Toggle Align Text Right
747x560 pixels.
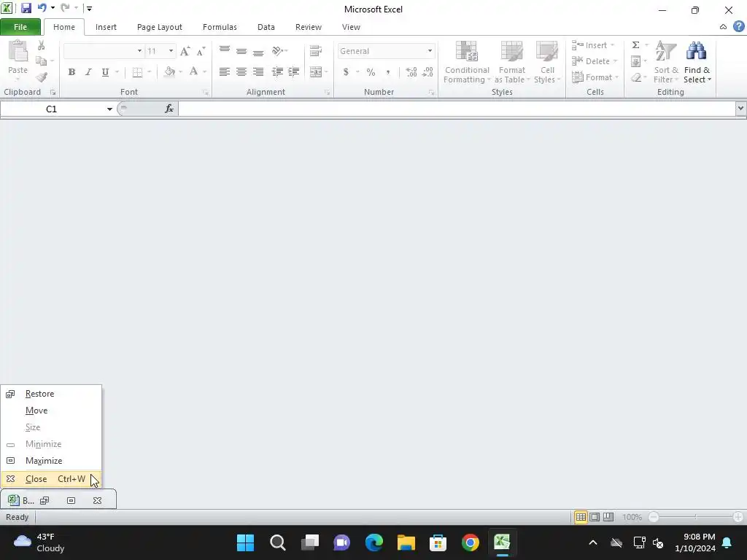(258, 72)
